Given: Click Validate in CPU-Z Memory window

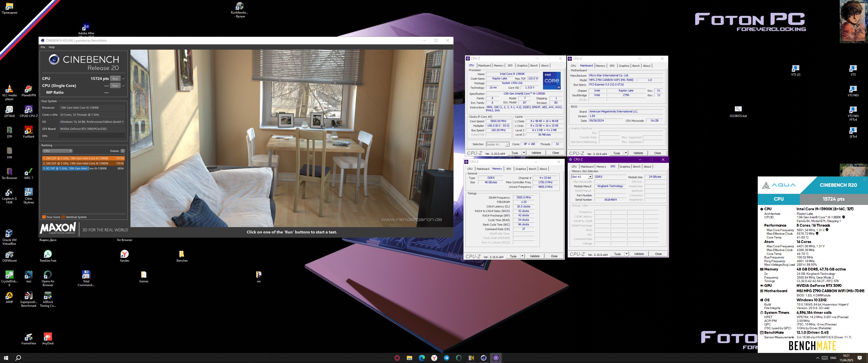Looking at the screenshot, I should pos(535,256).
